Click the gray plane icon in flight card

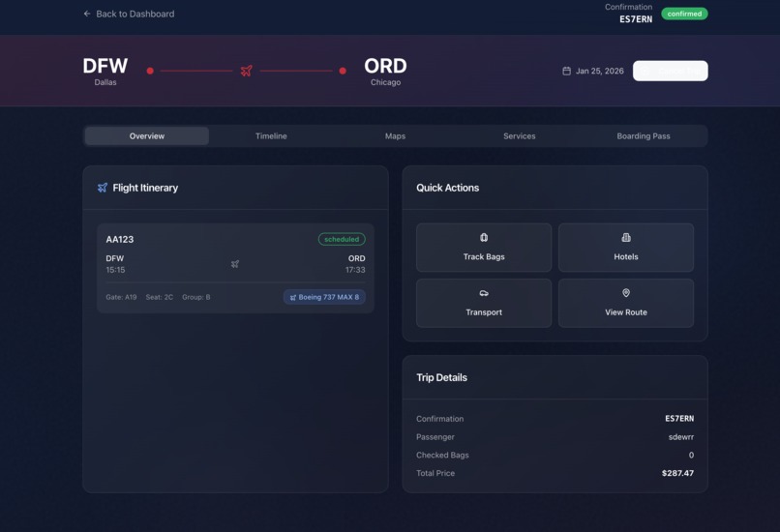pos(235,264)
